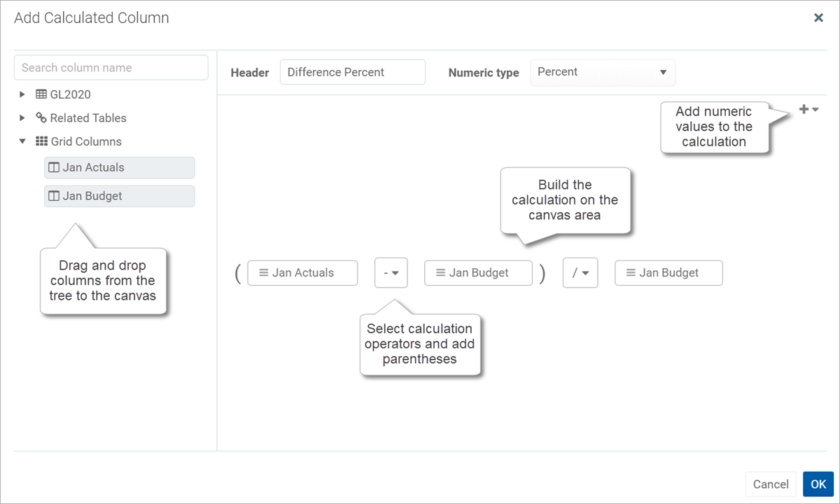
Task: Click the Grid Columns grid icon
Action: (41, 141)
